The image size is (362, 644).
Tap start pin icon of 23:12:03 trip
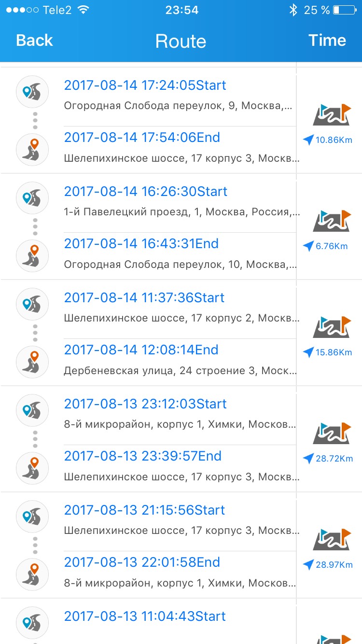(32, 410)
